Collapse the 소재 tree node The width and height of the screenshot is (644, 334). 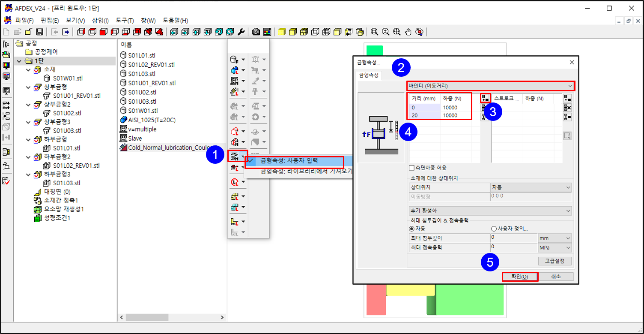pos(28,69)
